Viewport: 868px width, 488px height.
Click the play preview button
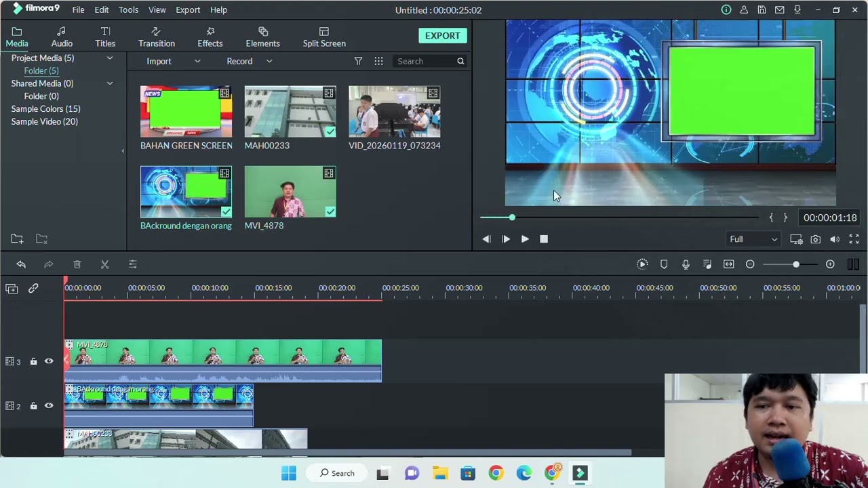[525, 239]
